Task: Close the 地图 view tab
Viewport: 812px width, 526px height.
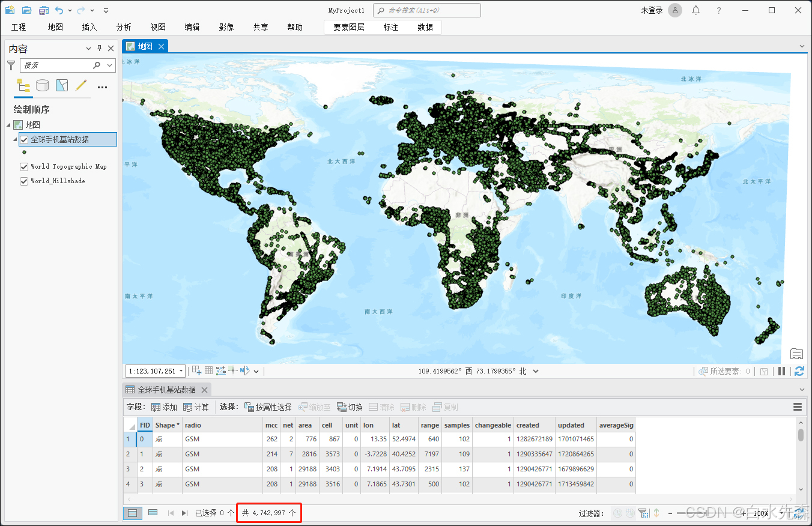Action: [161, 46]
